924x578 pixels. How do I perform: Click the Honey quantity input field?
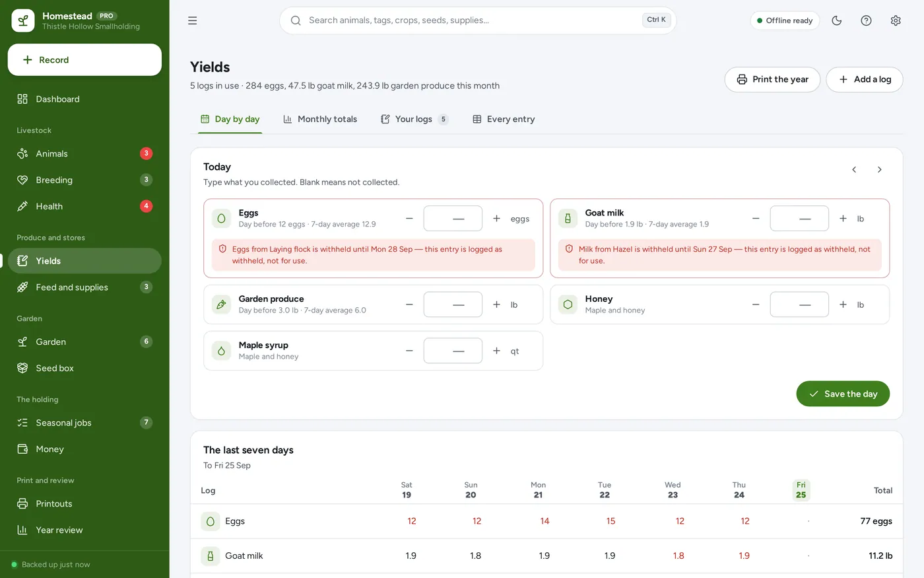799,305
